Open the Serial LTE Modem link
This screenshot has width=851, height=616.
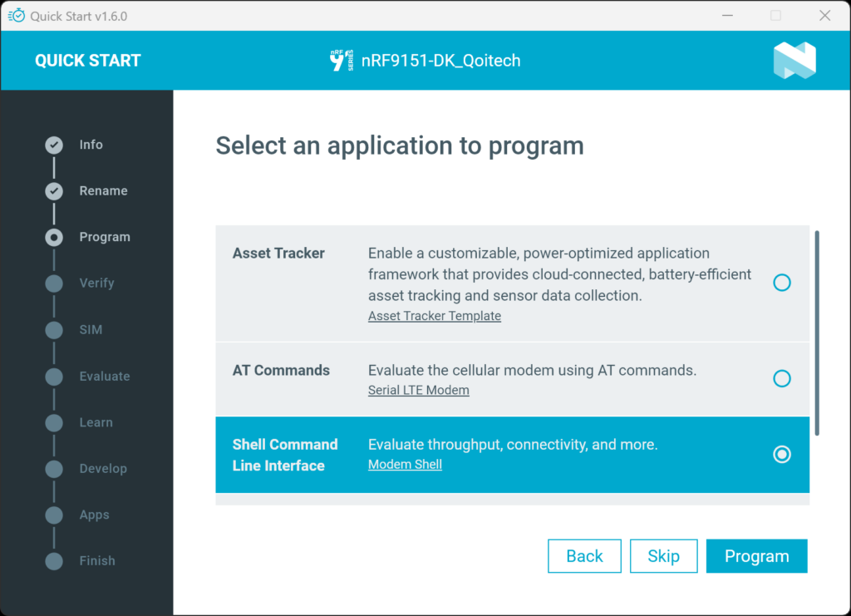[x=418, y=391]
